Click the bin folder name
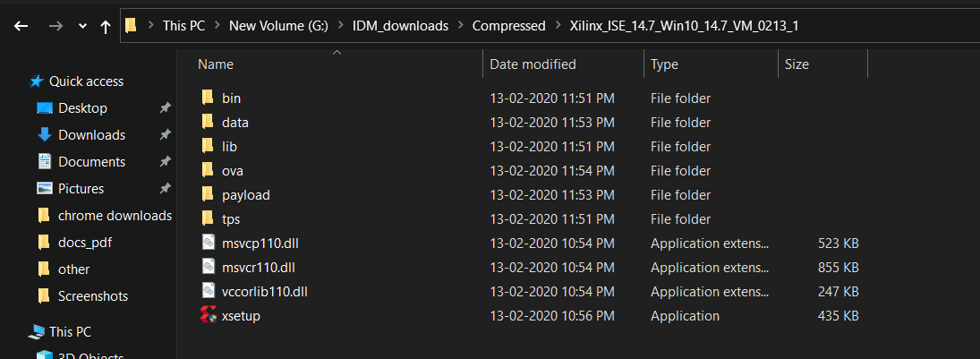The image size is (980, 359). point(231,98)
